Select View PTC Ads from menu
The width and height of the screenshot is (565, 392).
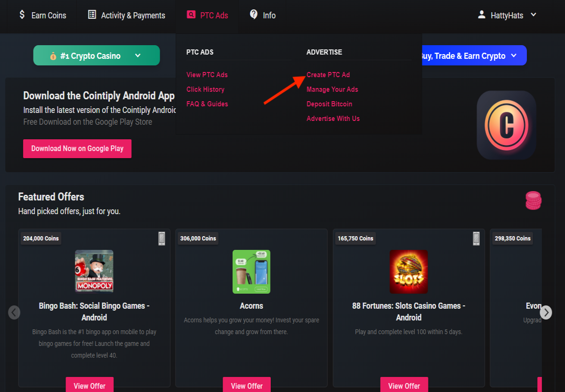tap(207, 75)
